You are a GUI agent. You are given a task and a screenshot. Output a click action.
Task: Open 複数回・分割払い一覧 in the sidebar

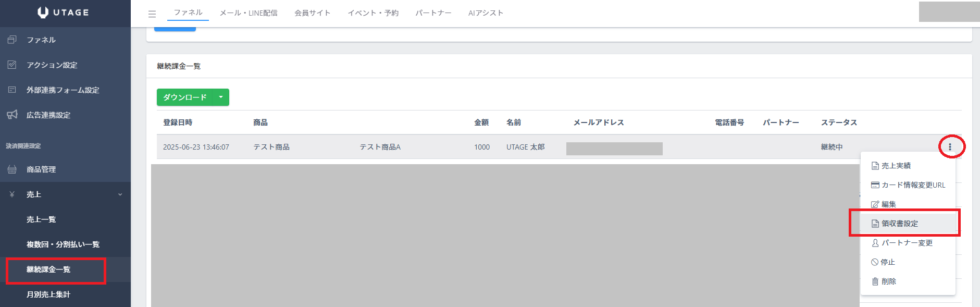(65, 244)
